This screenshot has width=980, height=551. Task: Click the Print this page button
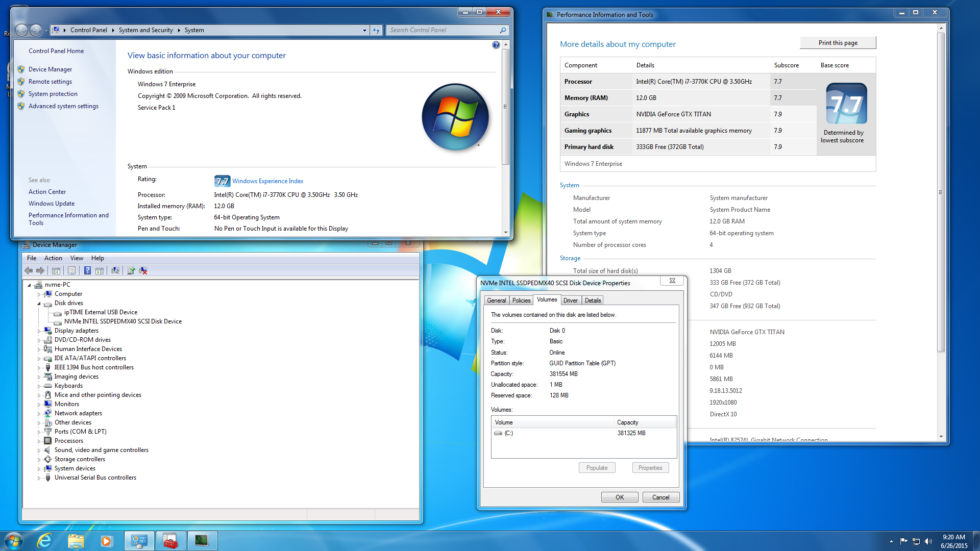838,43
